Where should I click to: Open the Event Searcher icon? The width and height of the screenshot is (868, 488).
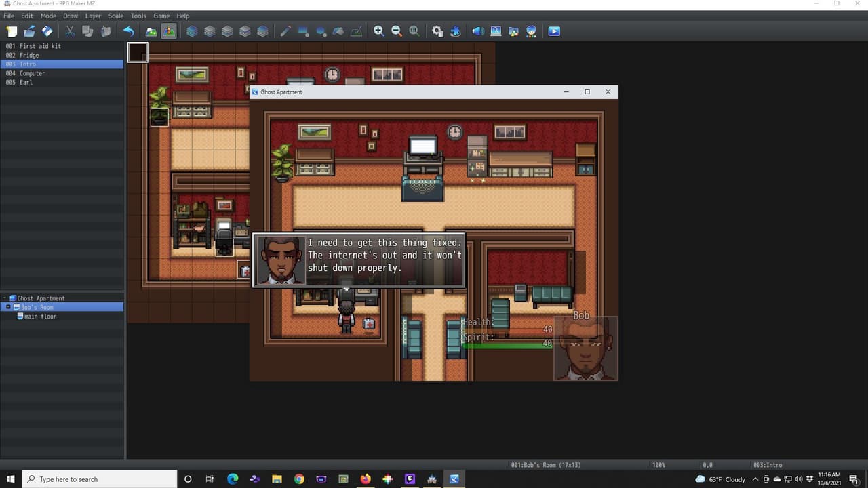[x=496, y=31]
